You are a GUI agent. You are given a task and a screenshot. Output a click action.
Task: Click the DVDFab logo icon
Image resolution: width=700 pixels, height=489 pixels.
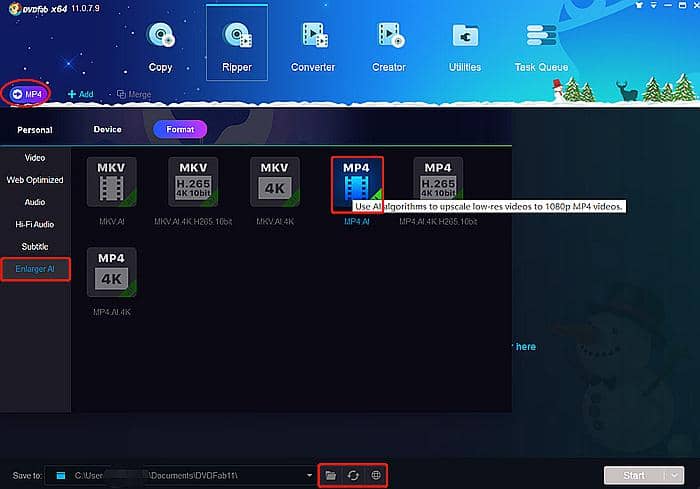pos(15,8)
